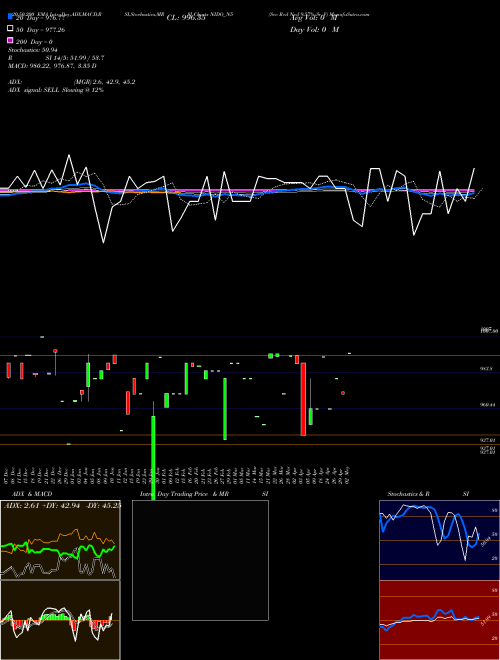Click the 'Stochastics & R SI' panel title
The image size is (500, 660).
[x=428, y=494]
